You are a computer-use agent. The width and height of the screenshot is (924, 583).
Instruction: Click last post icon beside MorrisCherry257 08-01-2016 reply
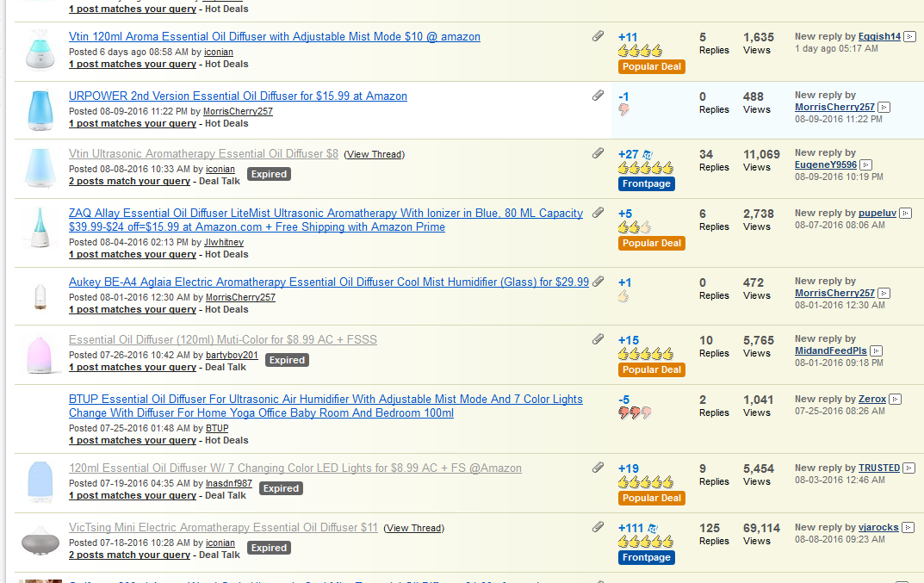(x=884, y=293)
